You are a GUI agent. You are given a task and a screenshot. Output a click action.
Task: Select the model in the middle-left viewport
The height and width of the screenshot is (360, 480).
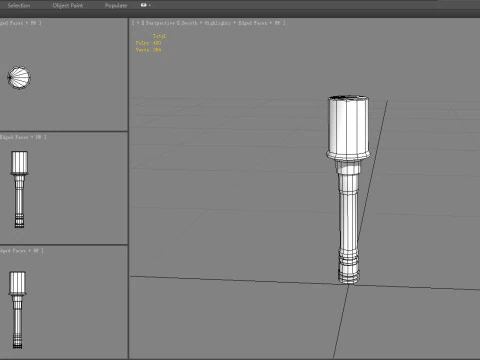(x=19, y=189)
